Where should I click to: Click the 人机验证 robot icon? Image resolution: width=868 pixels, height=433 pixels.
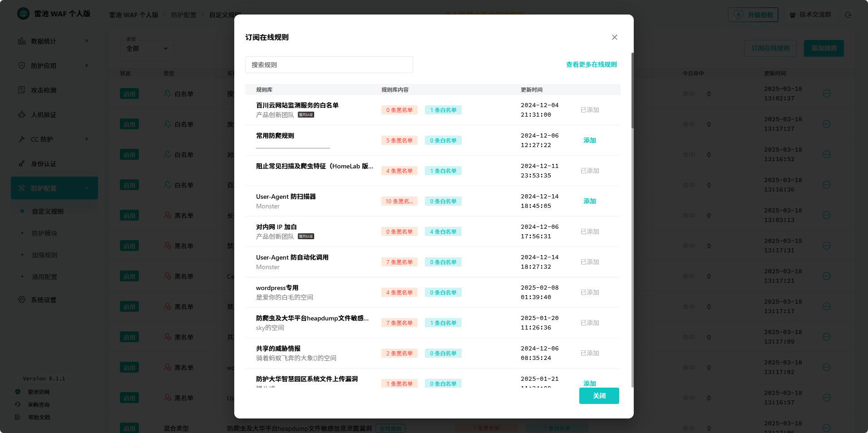tap(22, 114)
